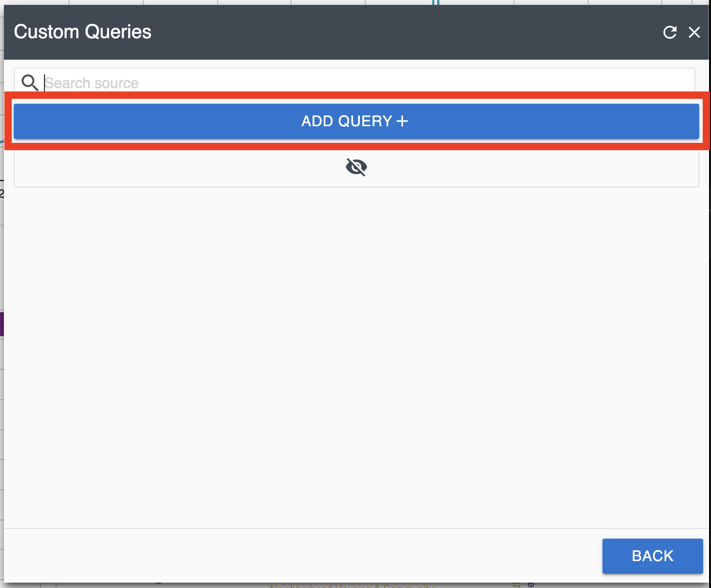Select the Search source text box
Screen dimensions: 711x588
point(342,82)
